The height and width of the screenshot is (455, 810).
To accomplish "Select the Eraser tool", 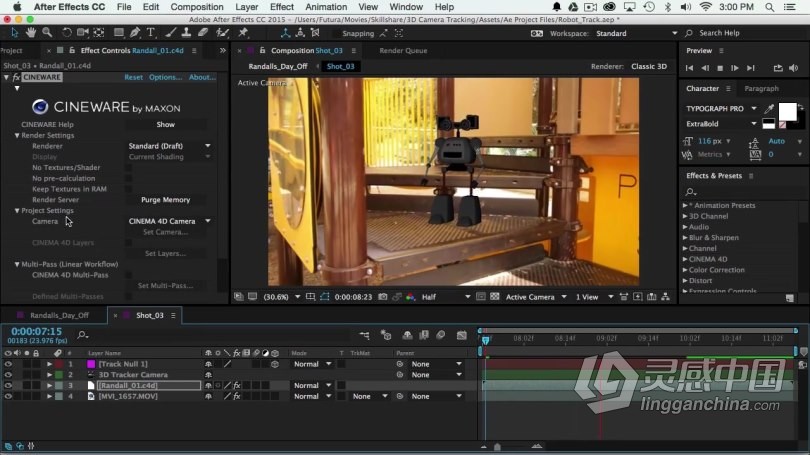I will pos(203,33).
